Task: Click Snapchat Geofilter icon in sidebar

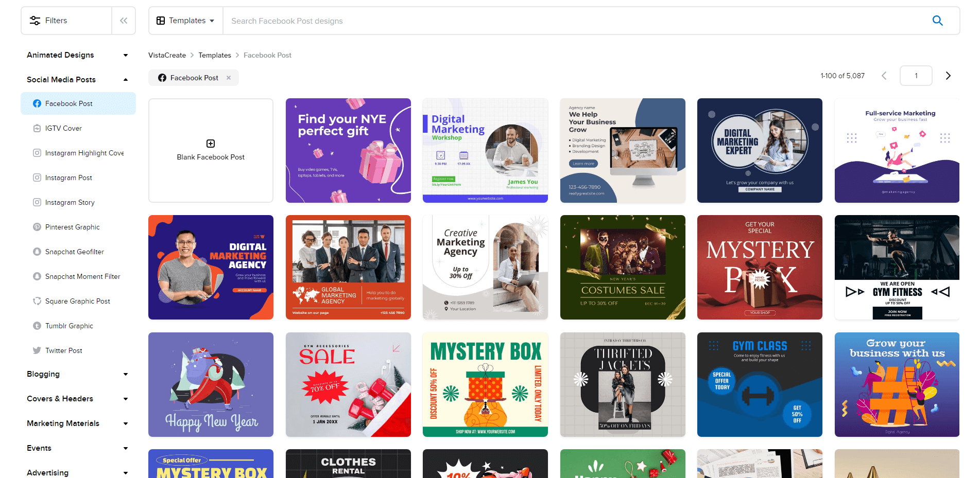Action: pos(37,252)
